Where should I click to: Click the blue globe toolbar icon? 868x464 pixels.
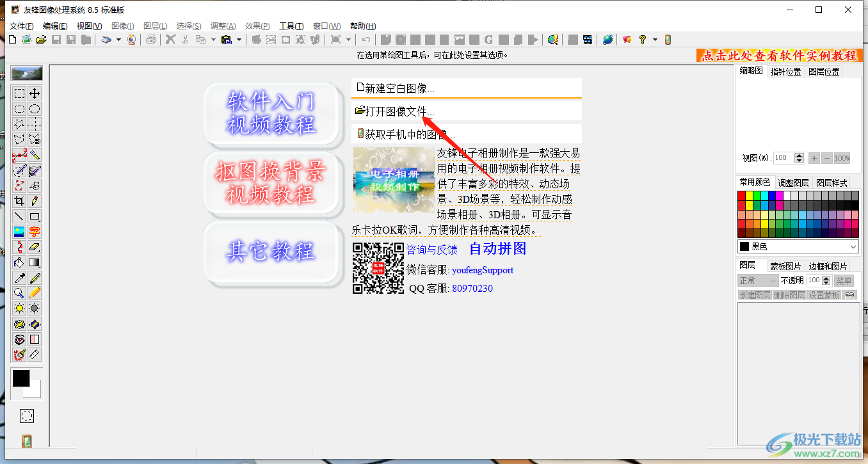pos(607,40)
